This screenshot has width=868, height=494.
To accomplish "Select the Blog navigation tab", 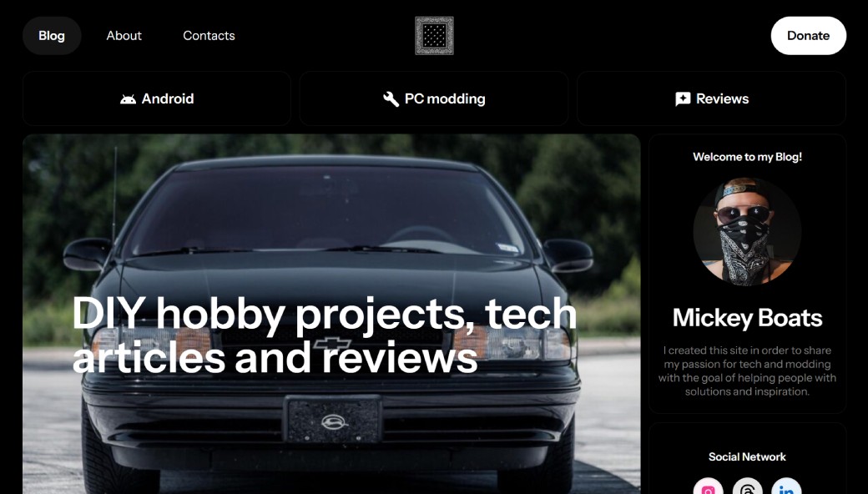I will pyautogui.click(x=52, y=35).
